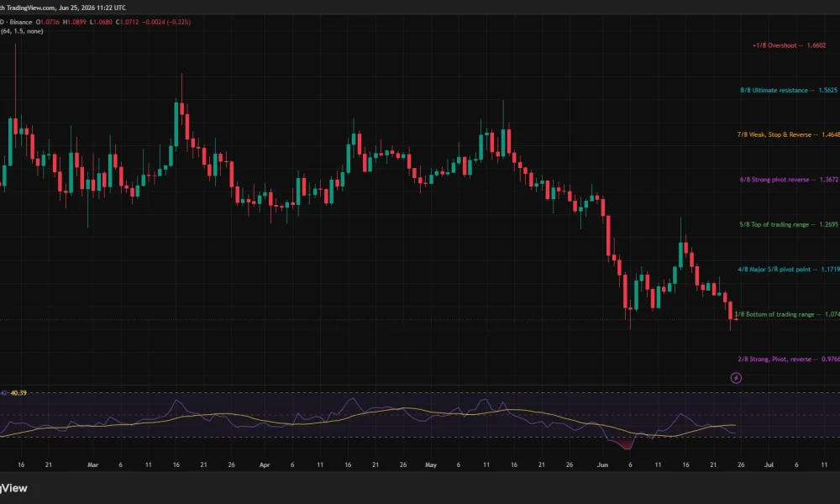Click the Jun label on the time axis
The width and height of the screenshot is (840, 504).
(602, 465)
